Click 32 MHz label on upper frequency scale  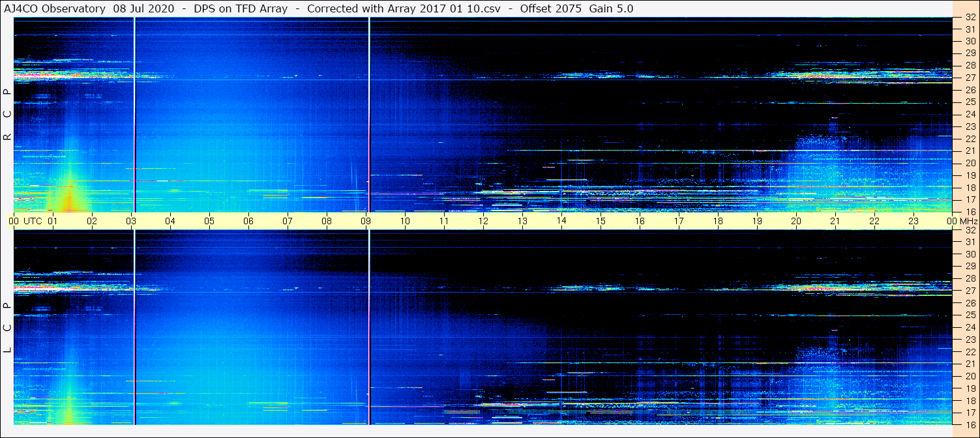(970, 18)
